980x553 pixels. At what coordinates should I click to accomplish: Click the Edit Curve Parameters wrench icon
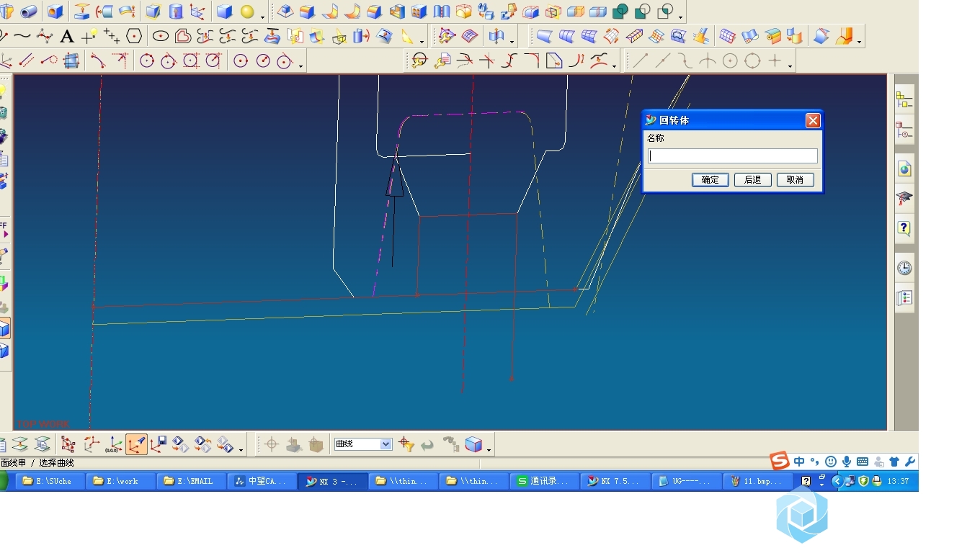(x=442, y=61)
